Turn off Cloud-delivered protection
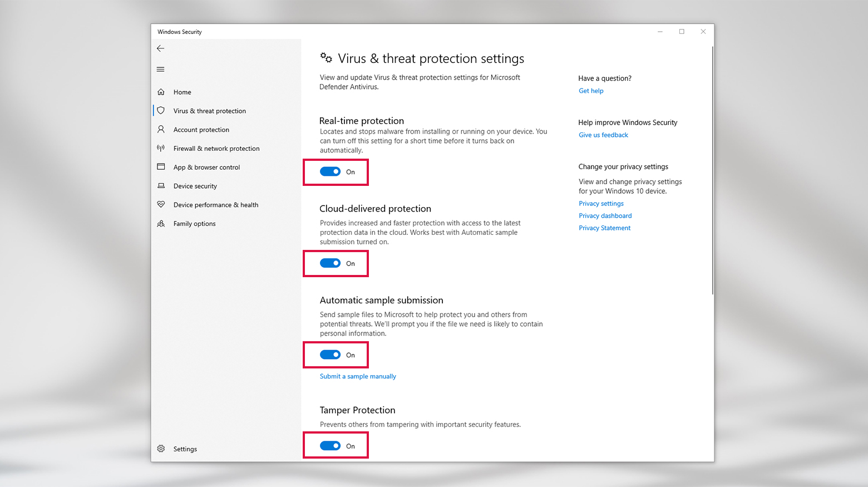 click(332, 263)
